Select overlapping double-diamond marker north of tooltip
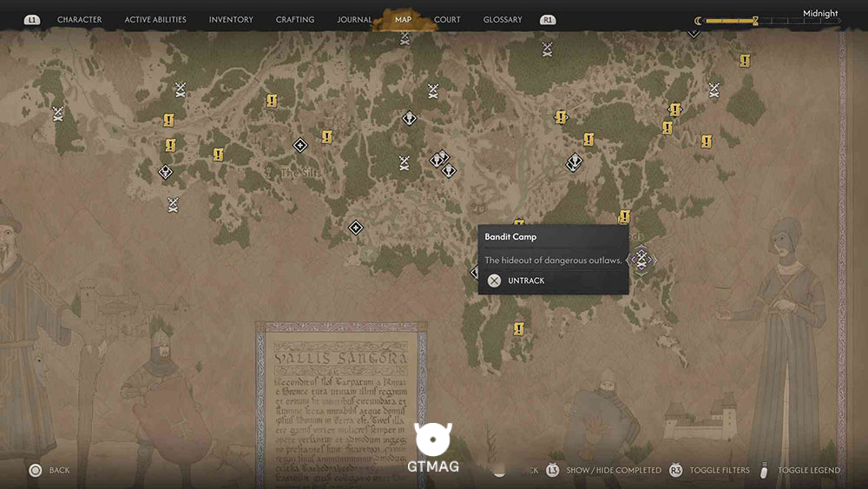This screenshot has height=489, width=868. click(574, 162)
